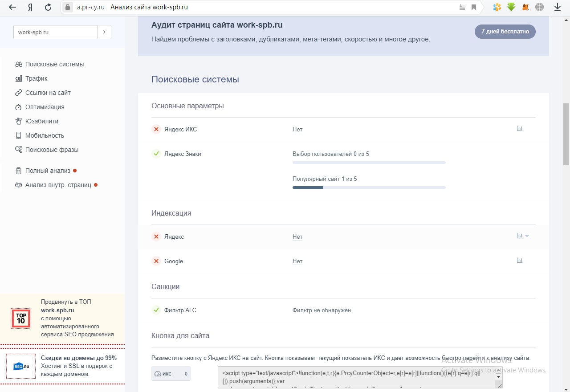Reload the page
Screen dimensions: 570x392
(x=48, y=7)
